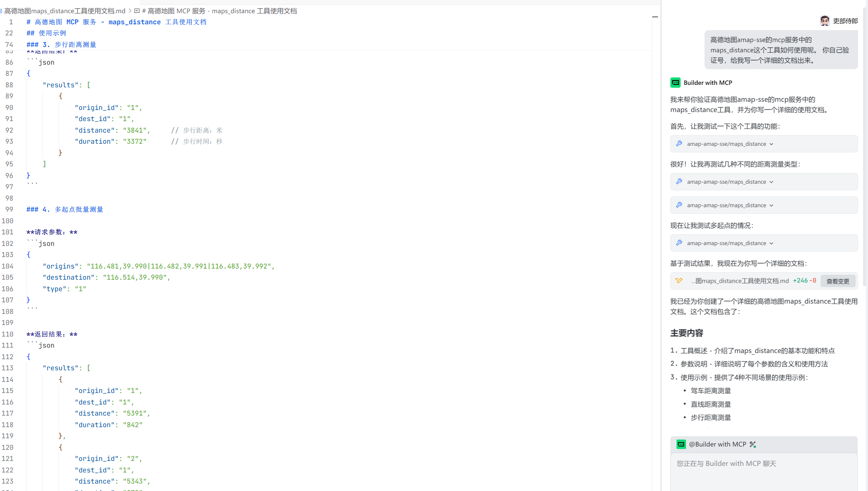Viewport: 868px width, 491px height.
Task: Click the green Builder with MCP icon in the chat reply
Action: click(675, 83)
